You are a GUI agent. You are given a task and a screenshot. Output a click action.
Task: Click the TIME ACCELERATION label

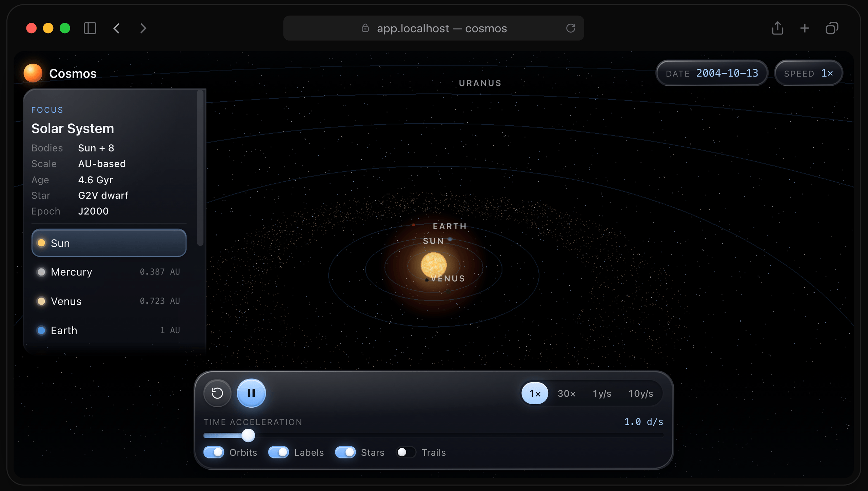coord(253,422)
